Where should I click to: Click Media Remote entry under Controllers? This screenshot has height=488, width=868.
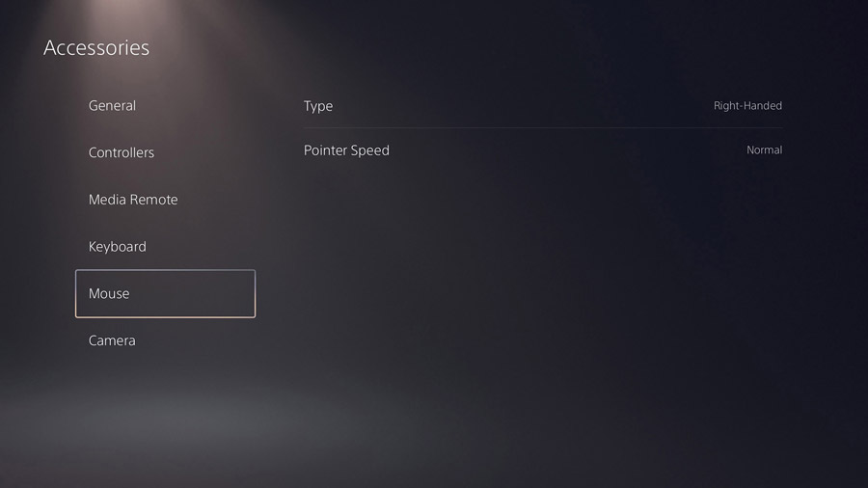point(133,200)
